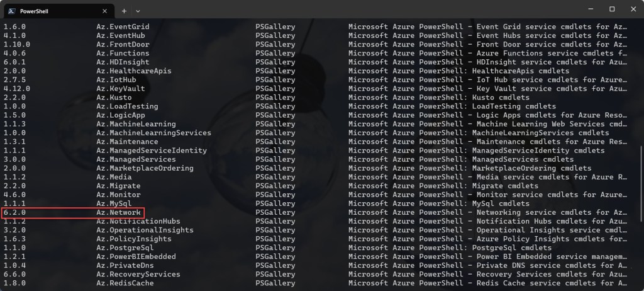Close the terminal window
Image resolution: width=644 pixels, height=291 pixels.
point(631,9)
